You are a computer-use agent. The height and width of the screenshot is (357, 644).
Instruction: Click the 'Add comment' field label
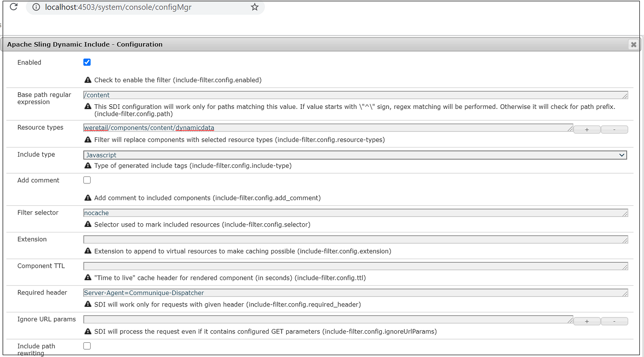tap(38, 180)
